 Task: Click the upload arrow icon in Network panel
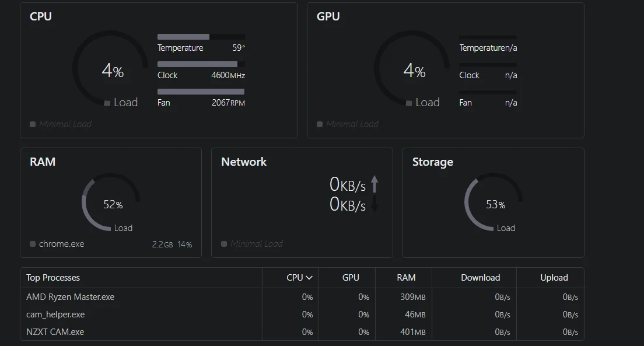(x=374, y=184)
